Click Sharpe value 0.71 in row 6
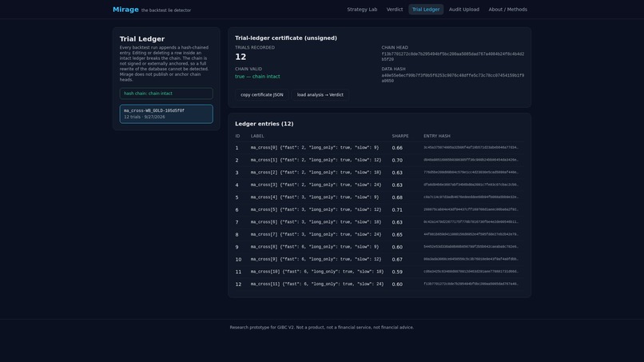The width and height of the screenshot is (644, 362). [397, 210]
